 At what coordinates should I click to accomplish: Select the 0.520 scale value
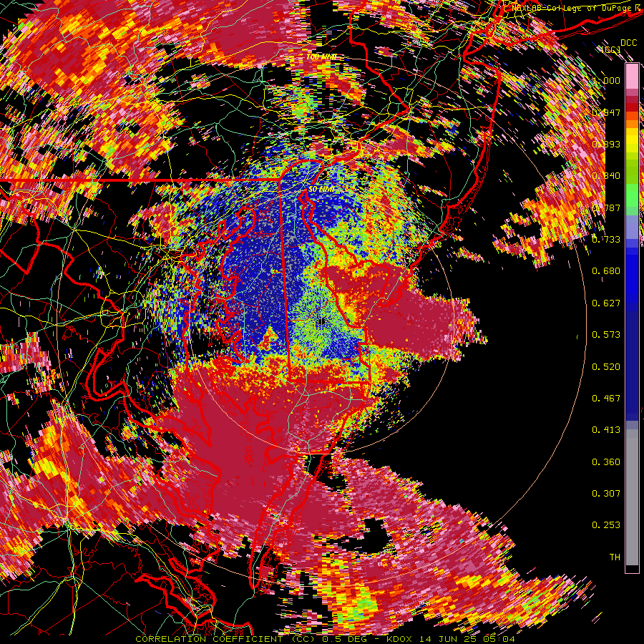[606, 367]
